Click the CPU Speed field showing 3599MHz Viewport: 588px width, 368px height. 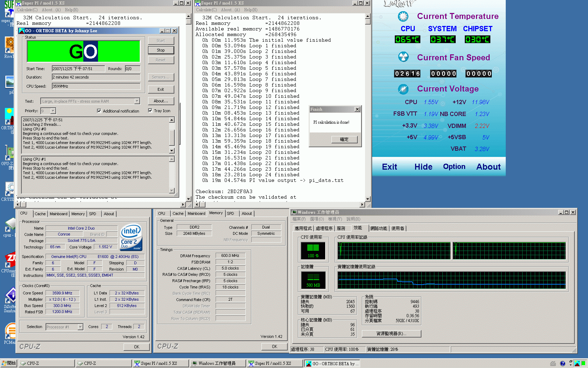point(96,86)
